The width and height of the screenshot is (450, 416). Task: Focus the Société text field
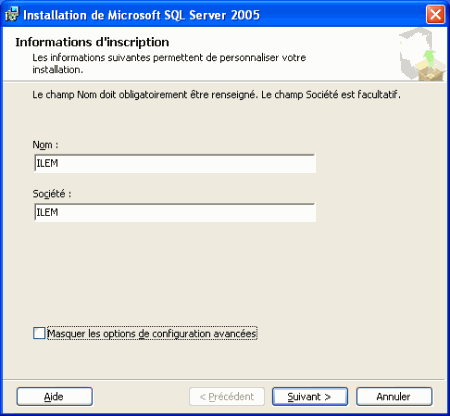175,212
